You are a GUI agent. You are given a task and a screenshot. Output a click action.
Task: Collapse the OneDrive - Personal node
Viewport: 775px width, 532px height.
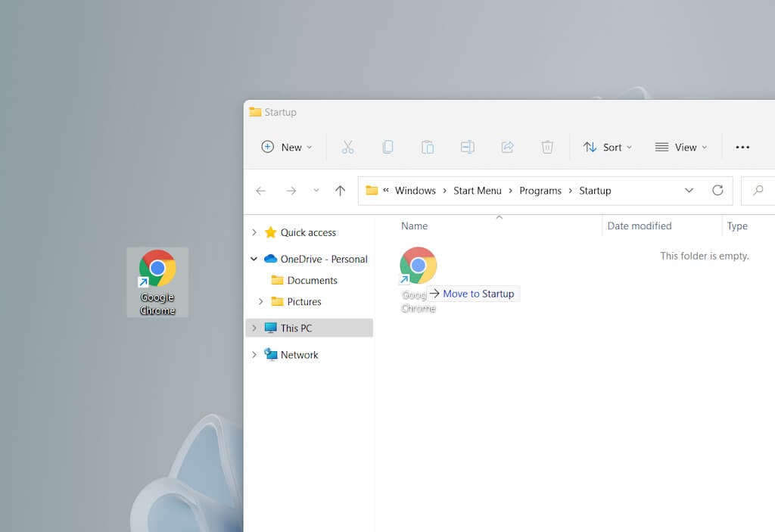click(254, 259)
